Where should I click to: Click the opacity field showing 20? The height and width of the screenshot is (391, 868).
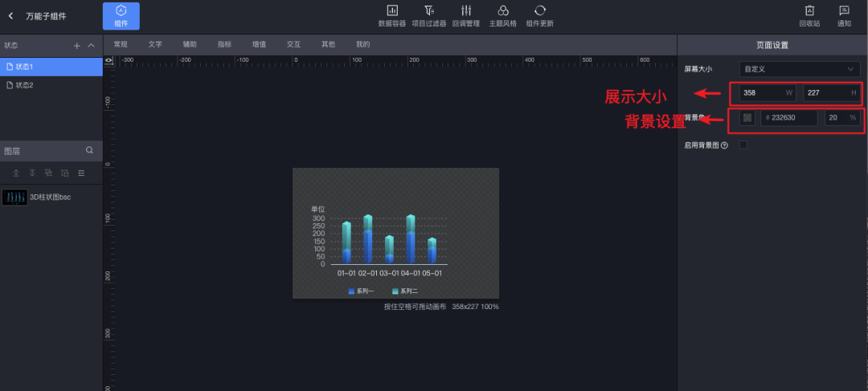tap(842, 117)
